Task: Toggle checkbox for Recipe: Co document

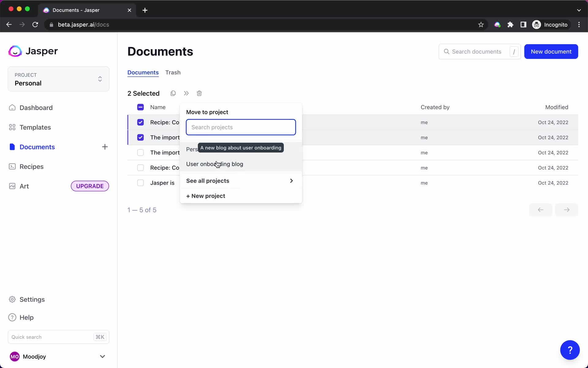Action: pos(140,122)
